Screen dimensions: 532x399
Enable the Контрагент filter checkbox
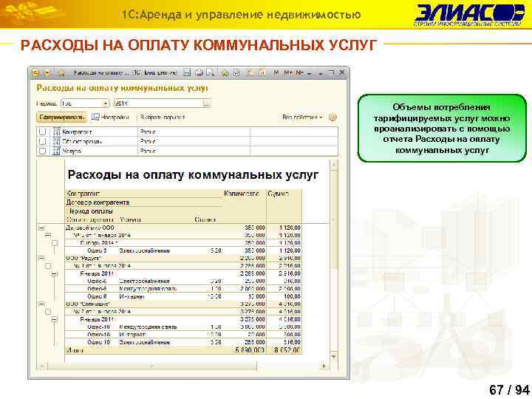point(42,132)
